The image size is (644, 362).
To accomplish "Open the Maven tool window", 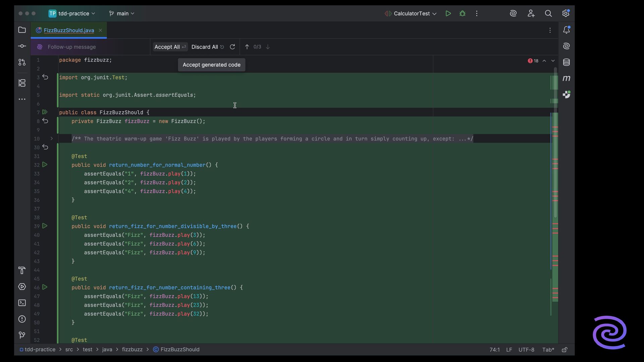I will [566, 78].
